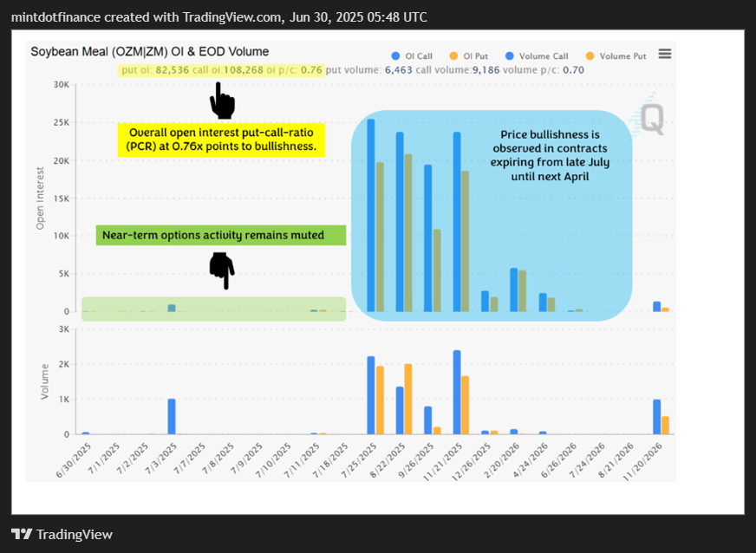
Task: Click the 'volume p/c: 0.70' value
Action: click(544, 70)
